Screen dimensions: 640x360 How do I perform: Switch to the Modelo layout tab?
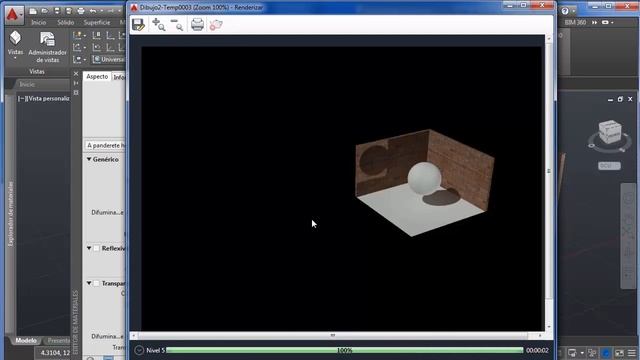pyautogui.click(x=26, y=340)
